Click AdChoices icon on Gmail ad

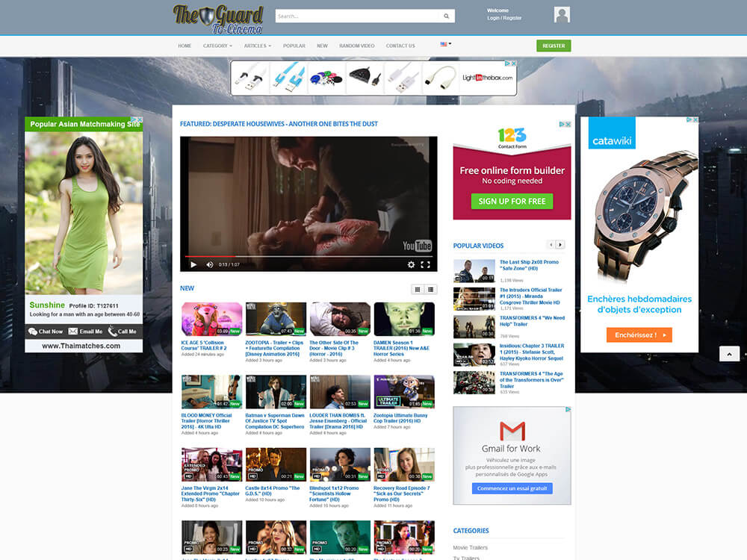pyautogui.click(x=568, y=409)
